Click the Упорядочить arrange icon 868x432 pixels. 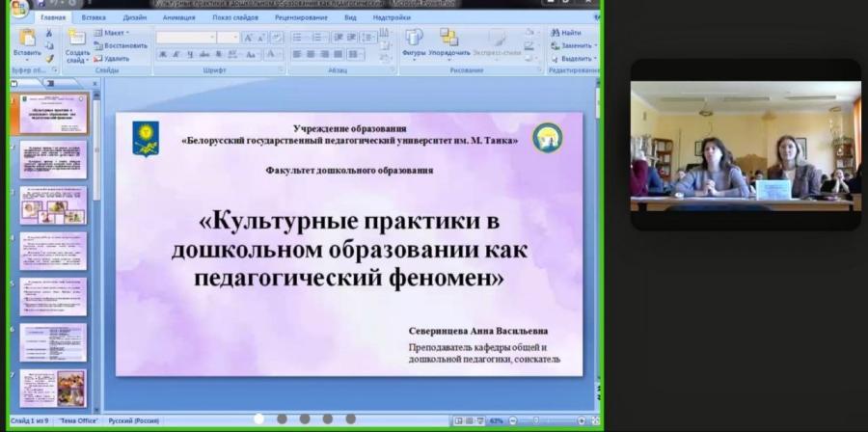(448, 37)
